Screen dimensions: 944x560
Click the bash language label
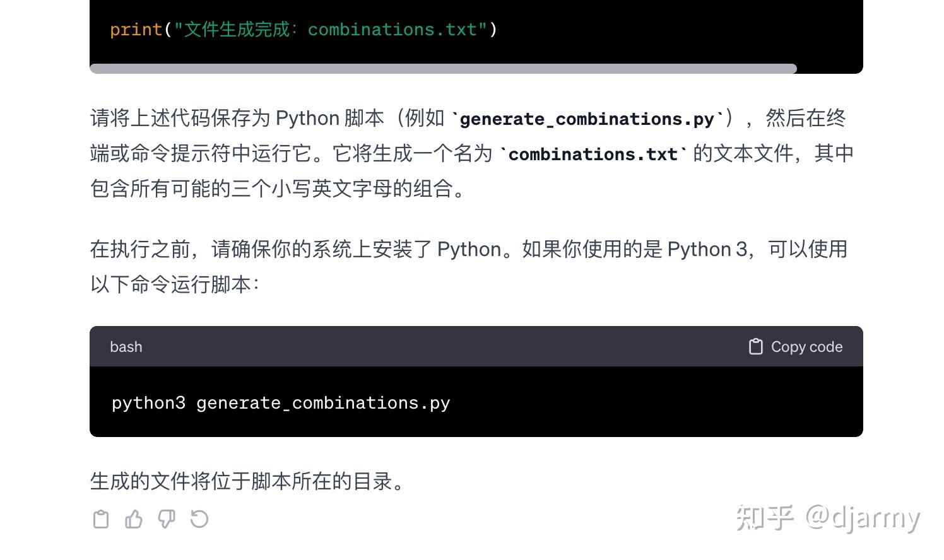tap(126, 347)
